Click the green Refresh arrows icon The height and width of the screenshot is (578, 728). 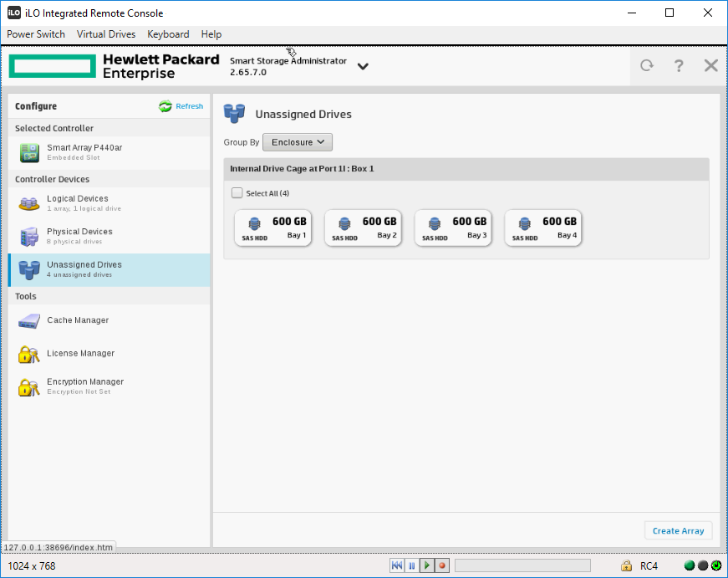(165, 106)
